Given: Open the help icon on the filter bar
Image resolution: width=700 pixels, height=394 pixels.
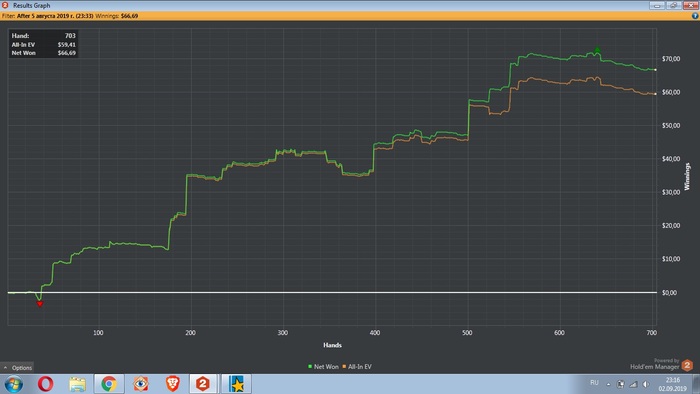Looking at the screenshot, I should tap(695, 16).
